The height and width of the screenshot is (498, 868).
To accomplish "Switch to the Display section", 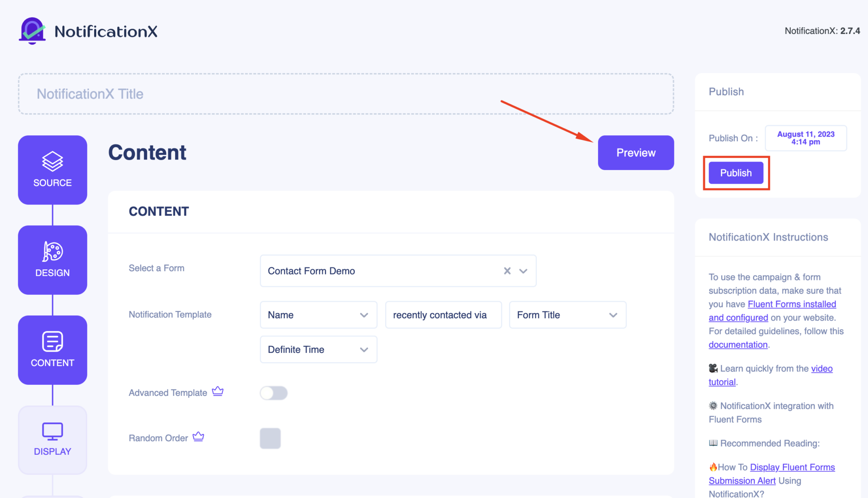I will coord(52,439).
